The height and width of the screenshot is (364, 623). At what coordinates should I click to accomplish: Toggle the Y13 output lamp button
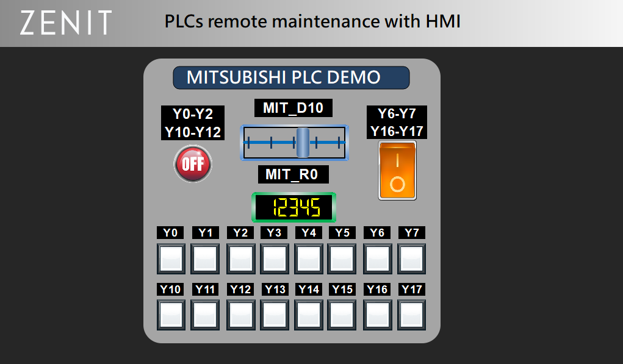tap(275, 315)
